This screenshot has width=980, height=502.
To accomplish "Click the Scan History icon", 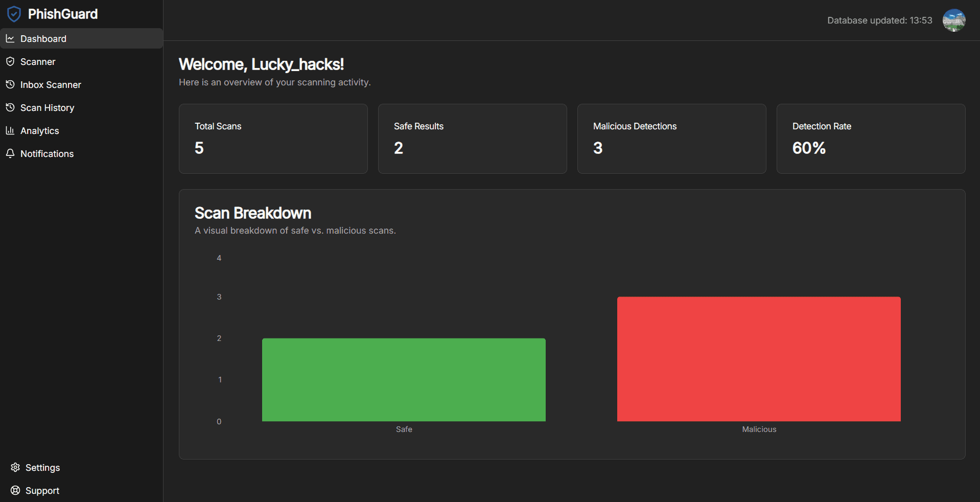I will (x=11, y=107).
